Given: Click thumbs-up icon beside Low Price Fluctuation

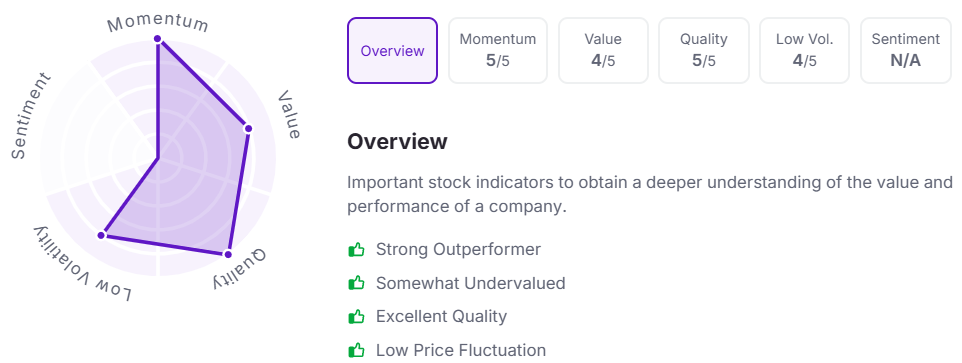Looking at the screenshot, I should [356, 351].
